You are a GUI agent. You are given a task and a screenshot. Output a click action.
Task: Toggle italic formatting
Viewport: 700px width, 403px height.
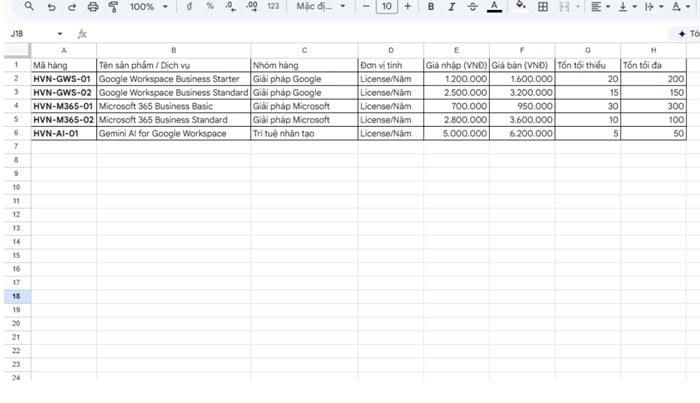[x=451, y=7]
